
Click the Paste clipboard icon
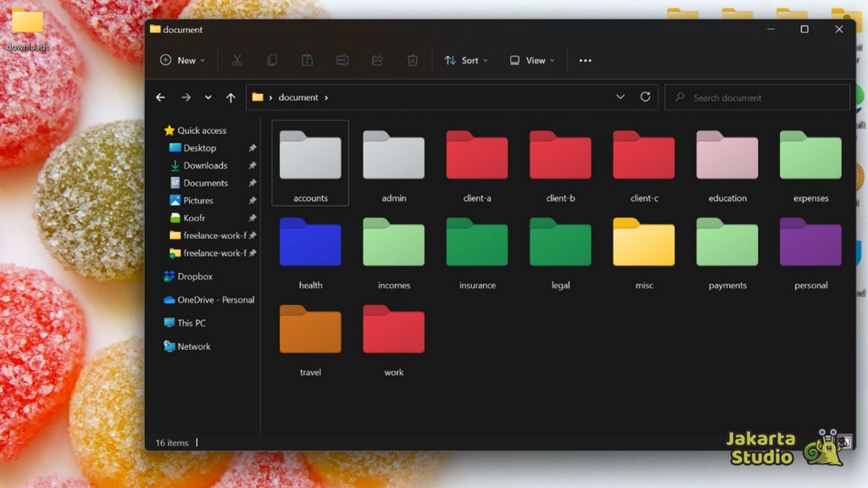[307, 60]
